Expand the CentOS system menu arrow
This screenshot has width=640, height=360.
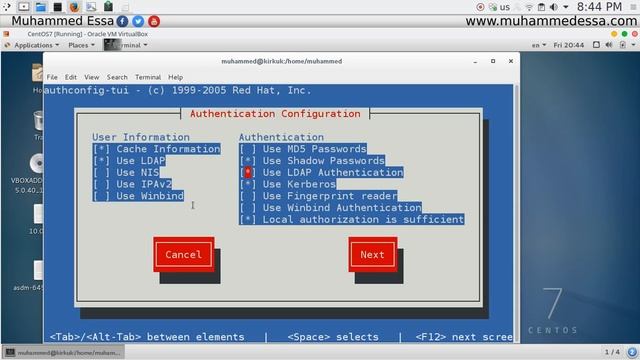(x=633, y=45)
